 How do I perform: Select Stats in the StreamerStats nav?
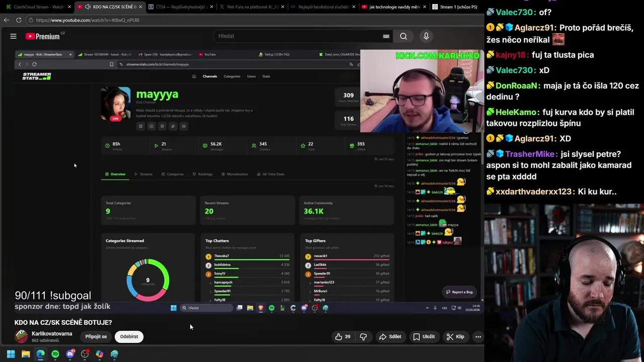point(266,76)
